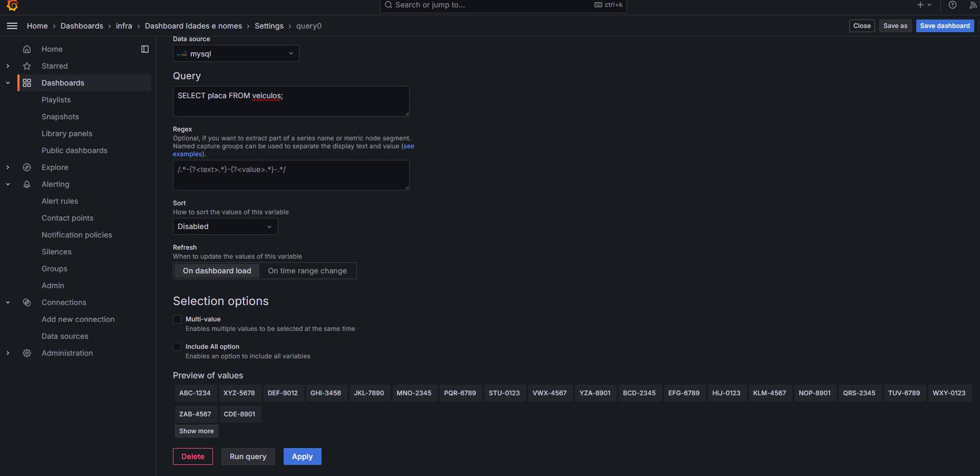Click the CDE-8901 preview value
This screenshot has width=980, height=476.
point(239,414)
